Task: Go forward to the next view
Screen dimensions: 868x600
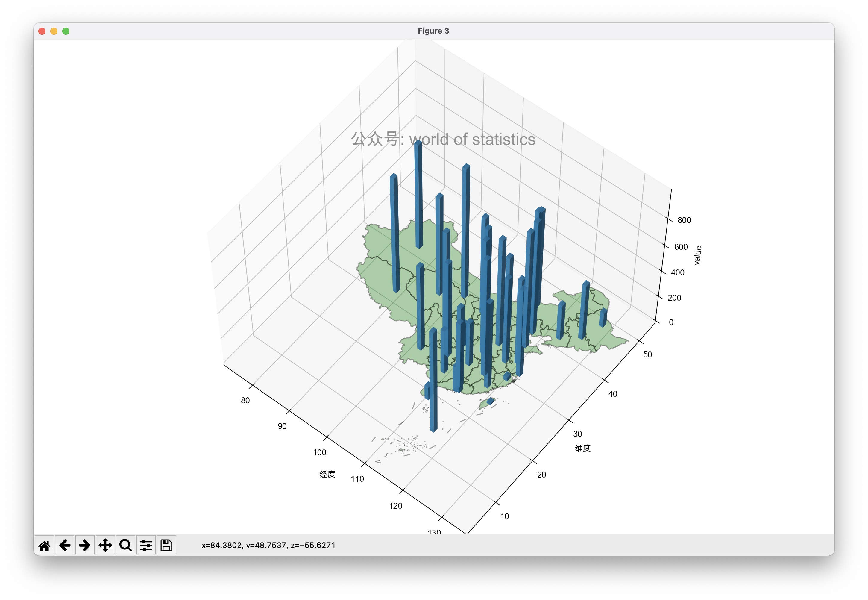Action: pyautogui.click(x=85, y=545)
